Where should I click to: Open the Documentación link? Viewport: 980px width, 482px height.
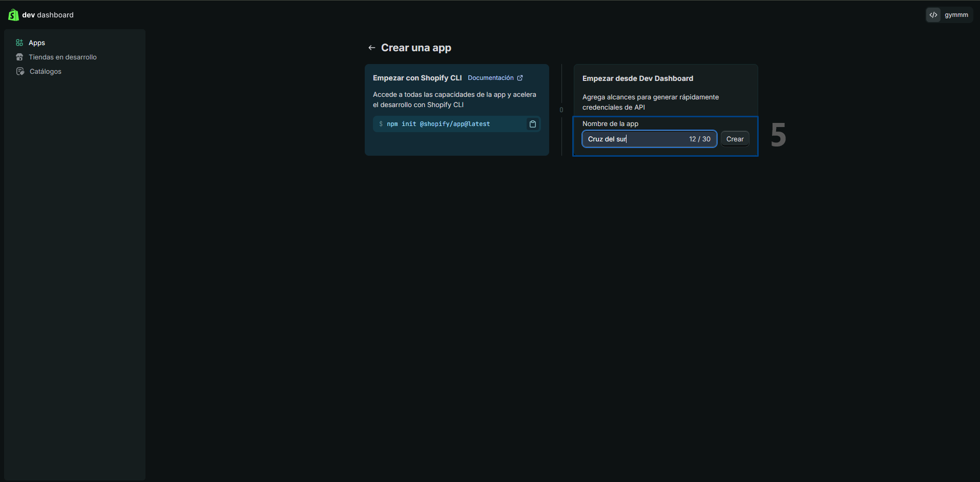point(490,78)
